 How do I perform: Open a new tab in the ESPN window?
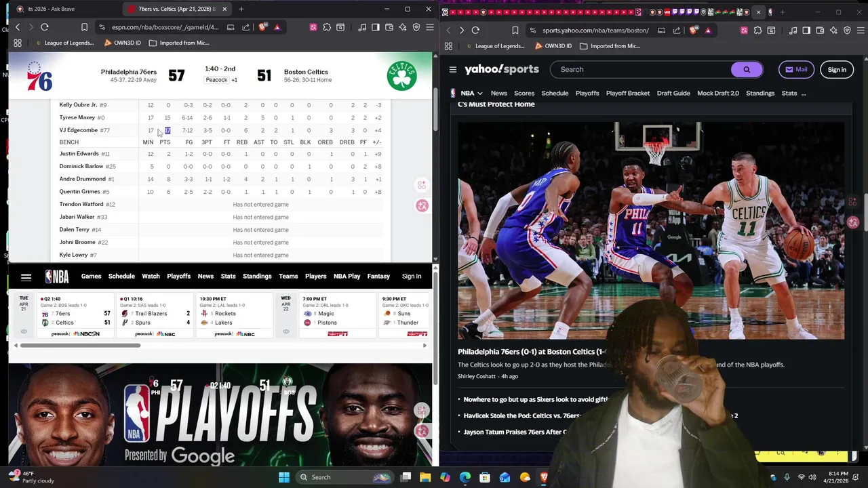[x=241, y=9]
